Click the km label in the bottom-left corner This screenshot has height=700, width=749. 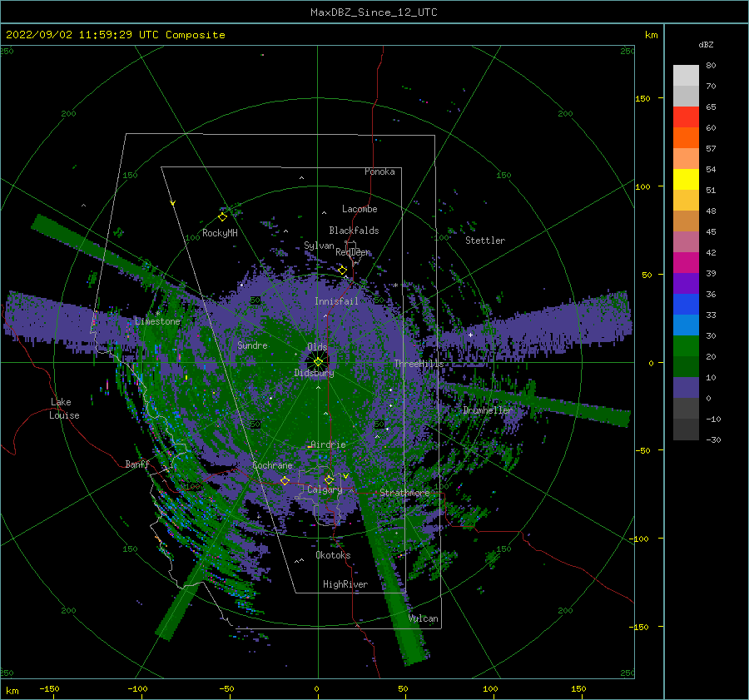pos(12,691)
